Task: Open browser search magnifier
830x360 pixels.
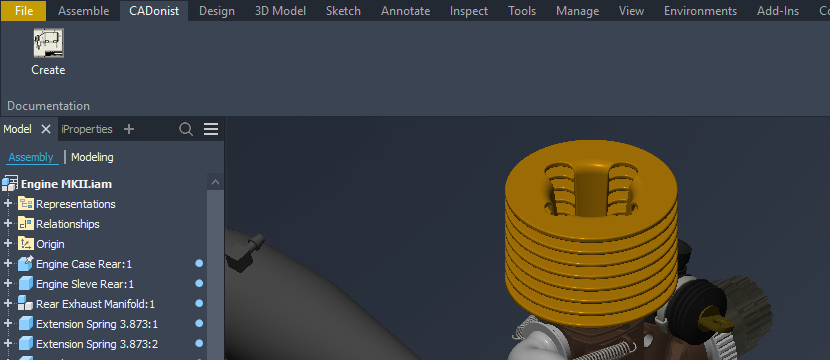Action: click(186, 129)
